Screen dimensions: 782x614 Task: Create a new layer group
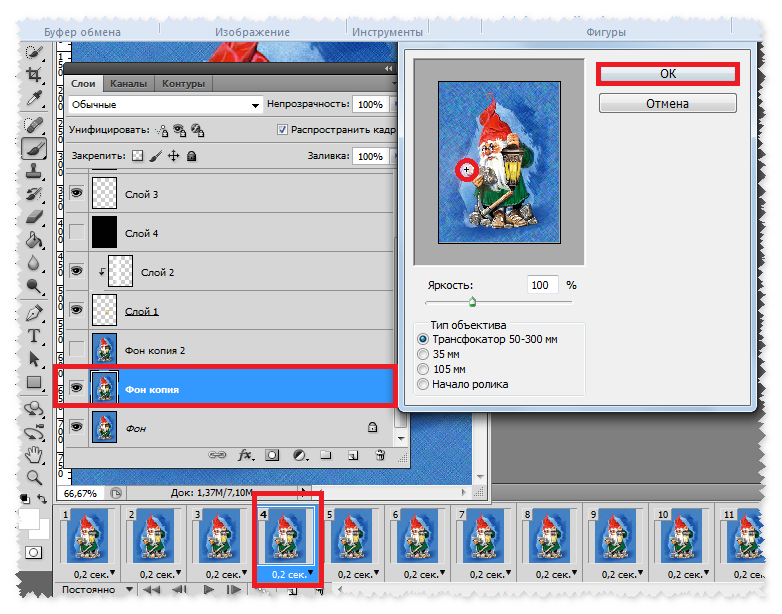tap(326, 455)
